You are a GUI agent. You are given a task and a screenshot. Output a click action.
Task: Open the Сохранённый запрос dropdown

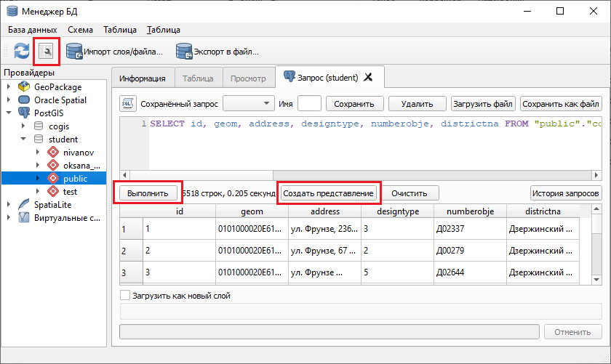point(248,103)
